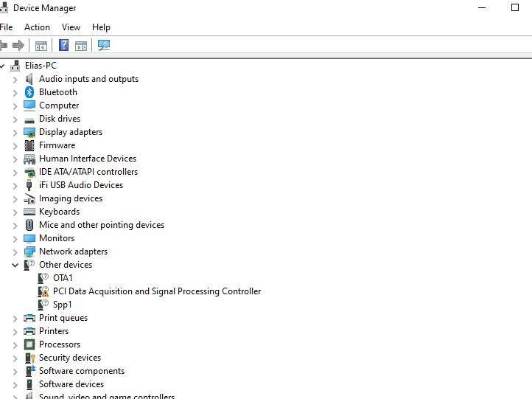Click the Disk drives icon
The width and height of the screenshot is (532, 399).
point(29,120)
